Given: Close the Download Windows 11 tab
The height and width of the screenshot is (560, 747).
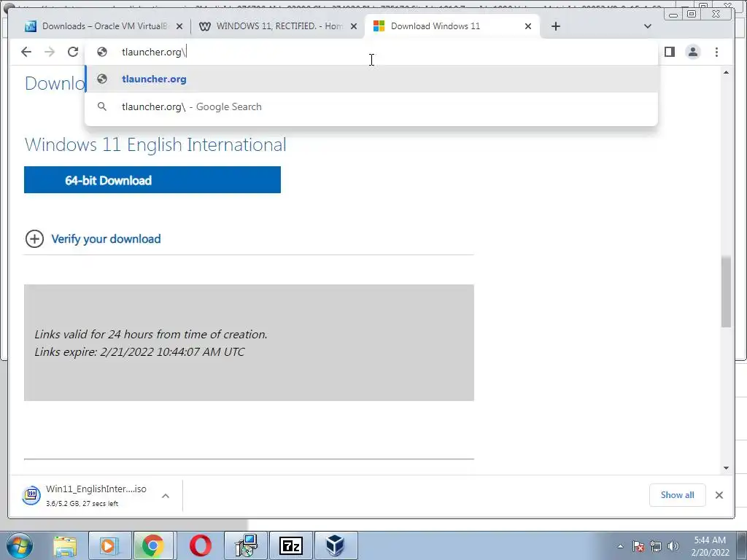Looking at the screenshot, I should click(x=528, y=26).
